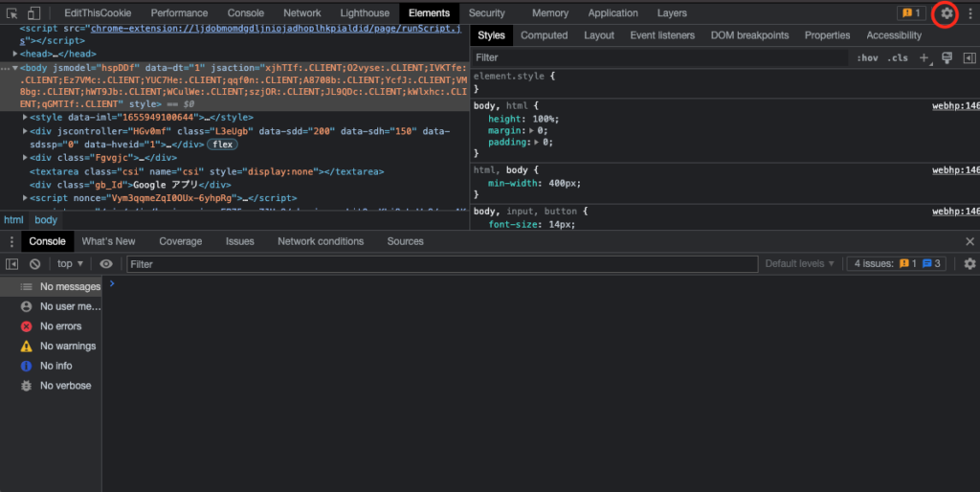
Task: Hide the console sidebar with the panel icon
Action: (12, 264)
